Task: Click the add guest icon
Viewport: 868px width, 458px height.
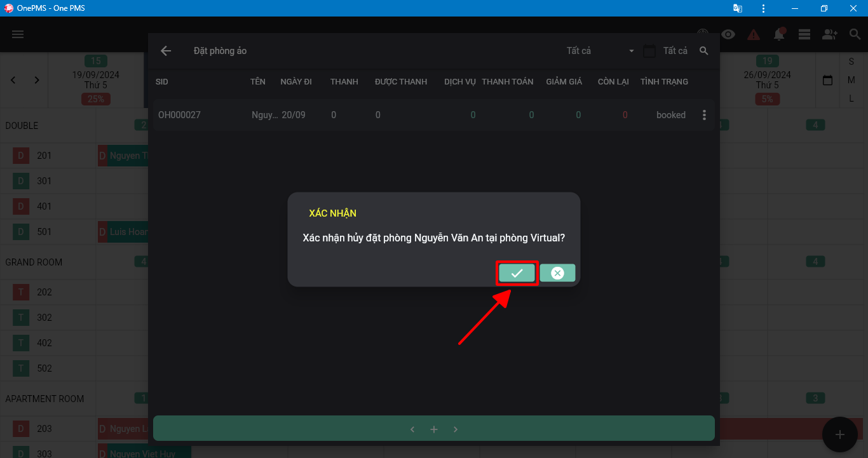Action: [x=830, y=34]
